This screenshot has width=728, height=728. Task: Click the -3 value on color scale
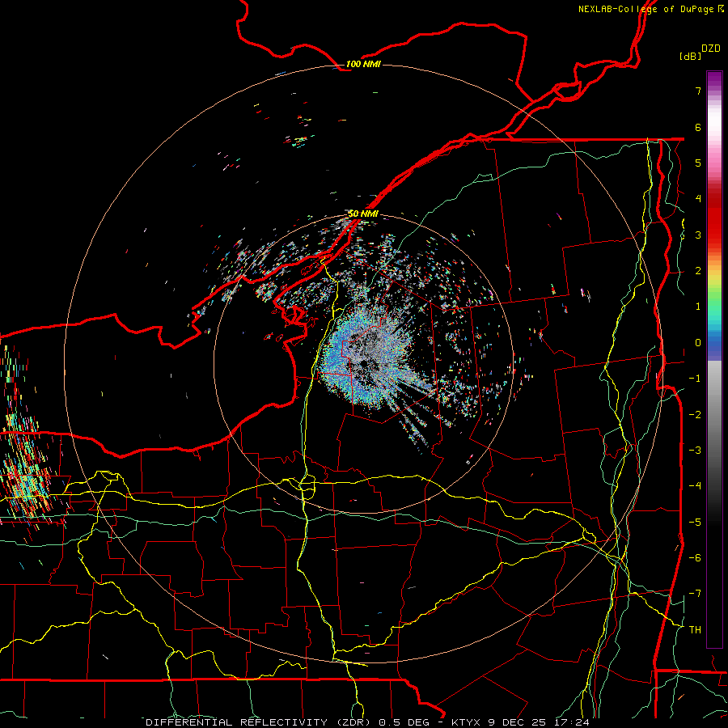(695, 451)
